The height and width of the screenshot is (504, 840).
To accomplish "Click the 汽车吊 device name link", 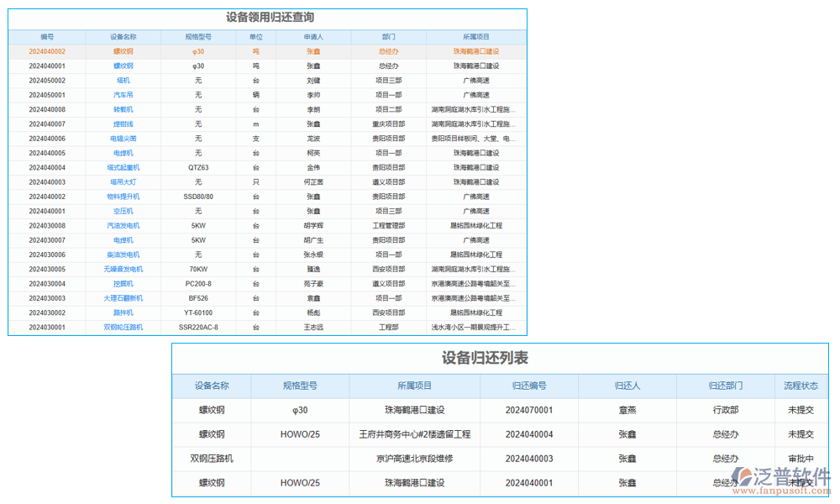I will 121,94.
